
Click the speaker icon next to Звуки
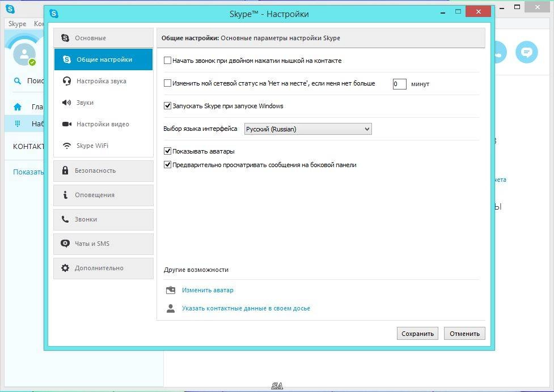[x=66, y=103]
